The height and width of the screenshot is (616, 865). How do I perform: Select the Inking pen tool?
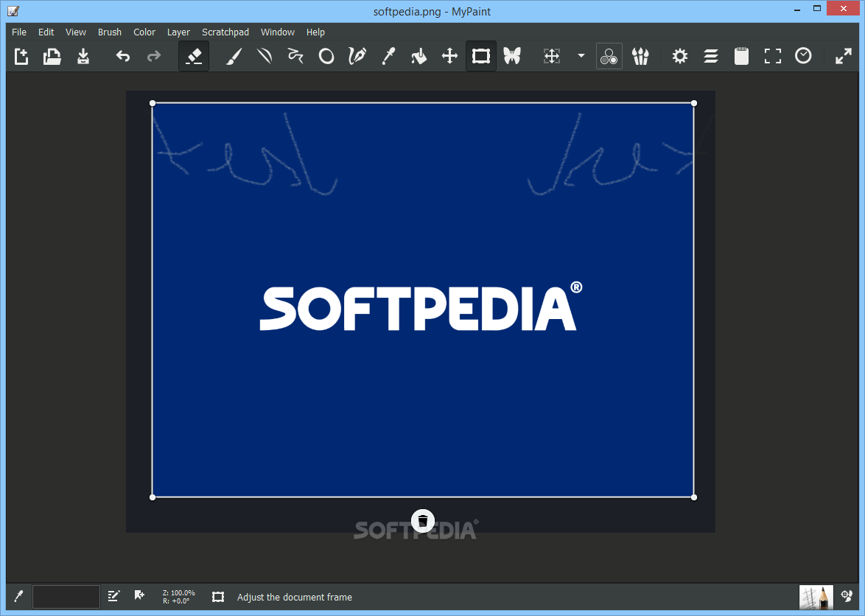tap(357, 56)
